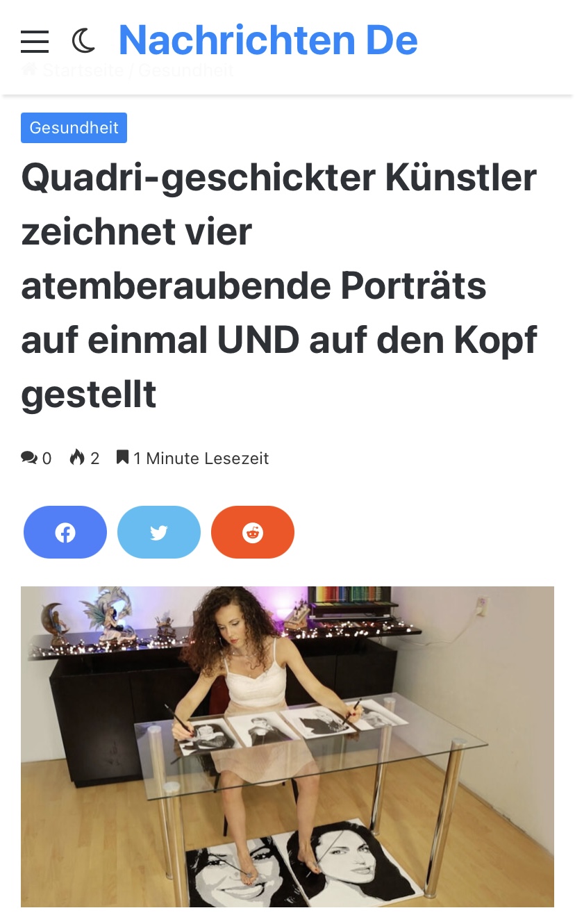
Task: Click the Quadri-geschickter Künstler article headline
Action: click(x=279, y=286)
